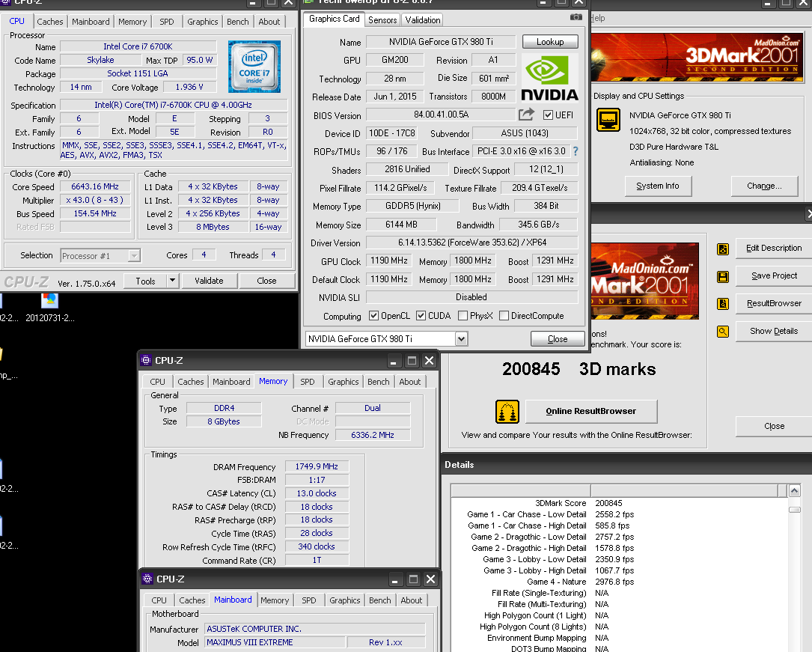Click the Help menu in 3DMark window
The height and width of the screenshot is (652, 812).
(x=598, y=18)
